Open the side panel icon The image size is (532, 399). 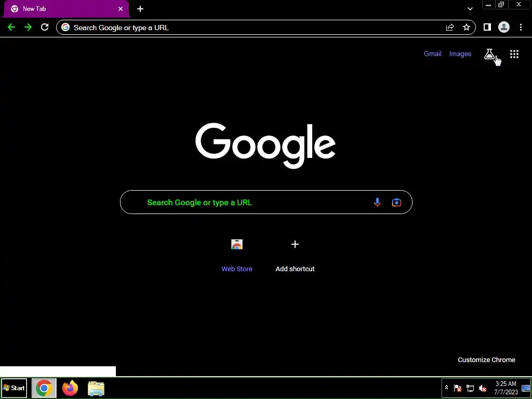click(x=487, y=28)
